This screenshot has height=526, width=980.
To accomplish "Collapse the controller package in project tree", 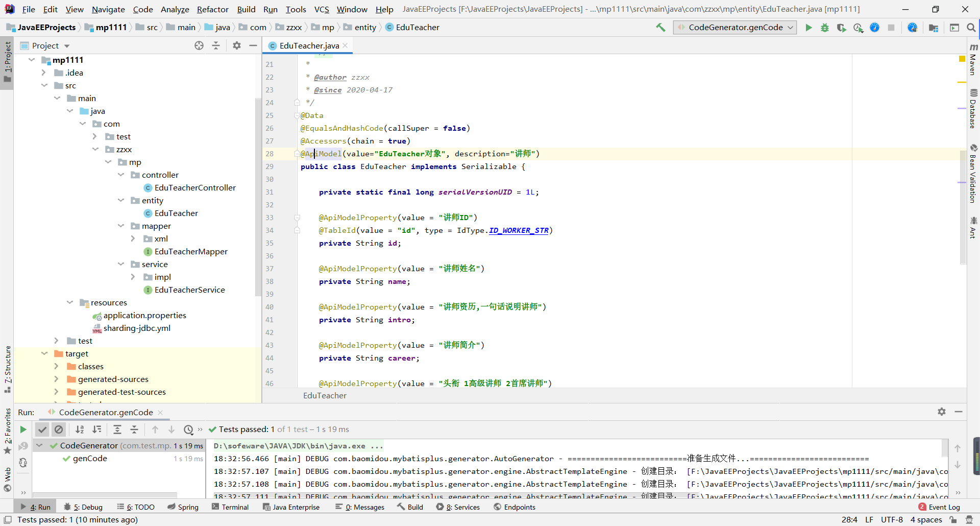I will 121,175.
